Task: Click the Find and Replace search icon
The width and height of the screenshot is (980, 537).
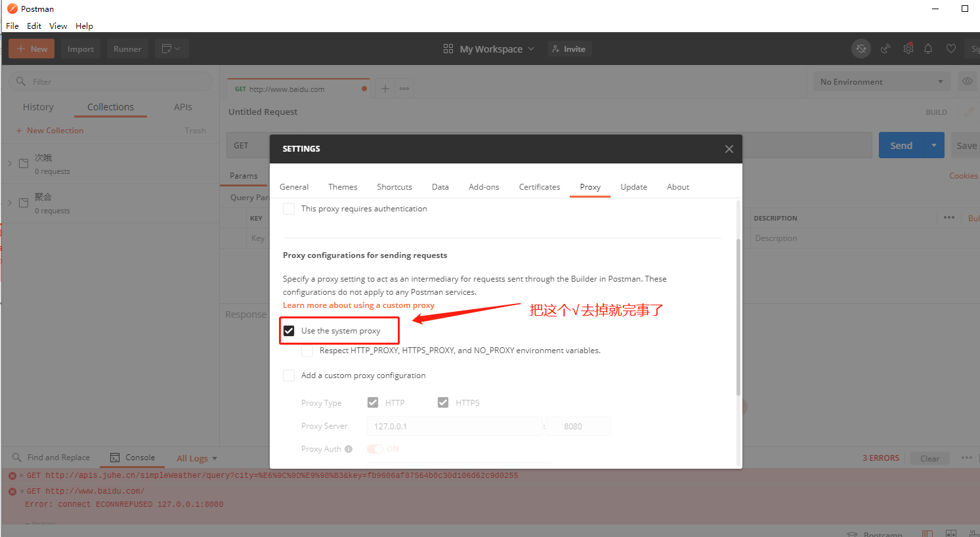Action: coord(17,458)
